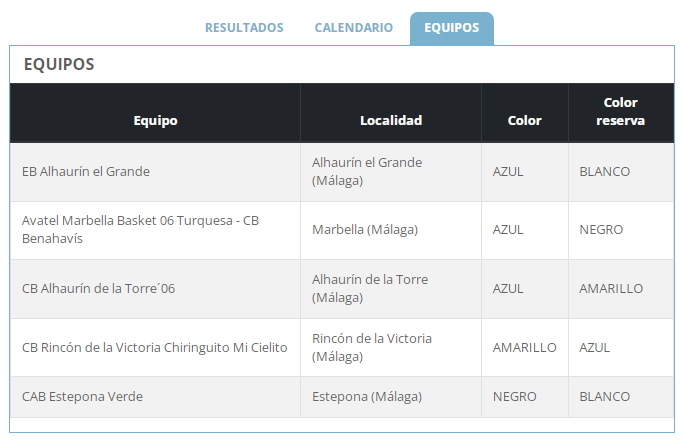Switch to the Resultados tab
The height and width of the screenshot is (442, 683).
coord(244,28)
